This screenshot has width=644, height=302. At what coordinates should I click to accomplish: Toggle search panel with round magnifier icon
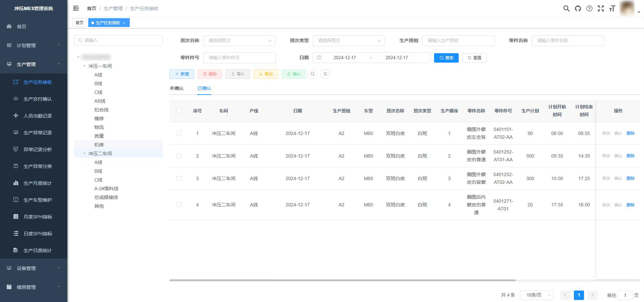point(312,74)
